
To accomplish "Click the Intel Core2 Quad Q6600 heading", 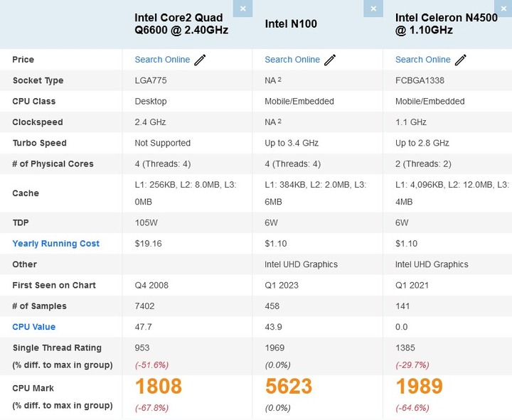I will click(x=181, y=24).
